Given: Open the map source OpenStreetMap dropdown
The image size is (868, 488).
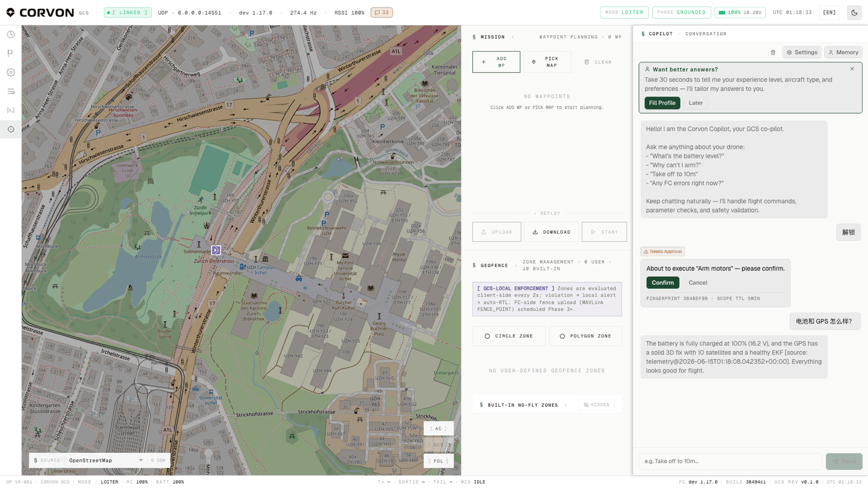Looking at the screenshot, I should (106, 460).
